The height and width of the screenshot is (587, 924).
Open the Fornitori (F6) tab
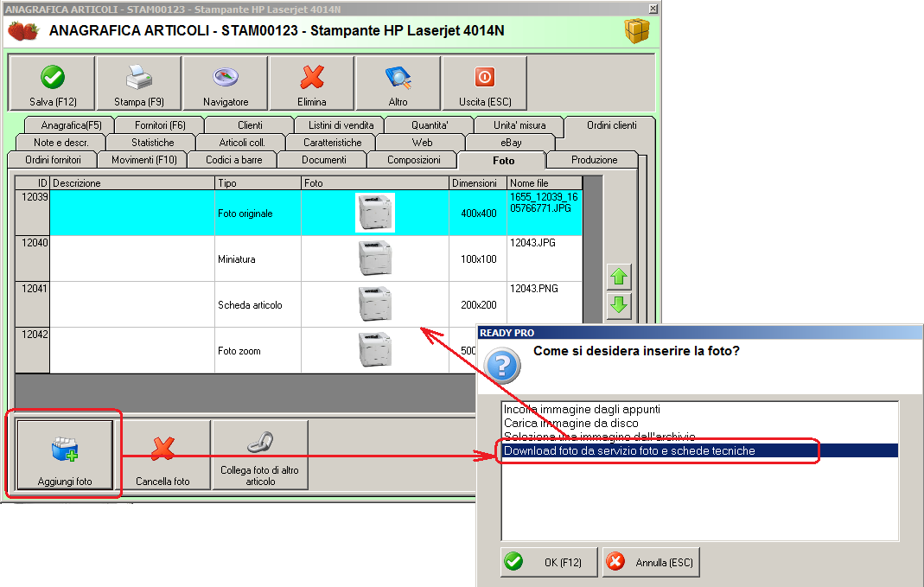pos(160,125)
